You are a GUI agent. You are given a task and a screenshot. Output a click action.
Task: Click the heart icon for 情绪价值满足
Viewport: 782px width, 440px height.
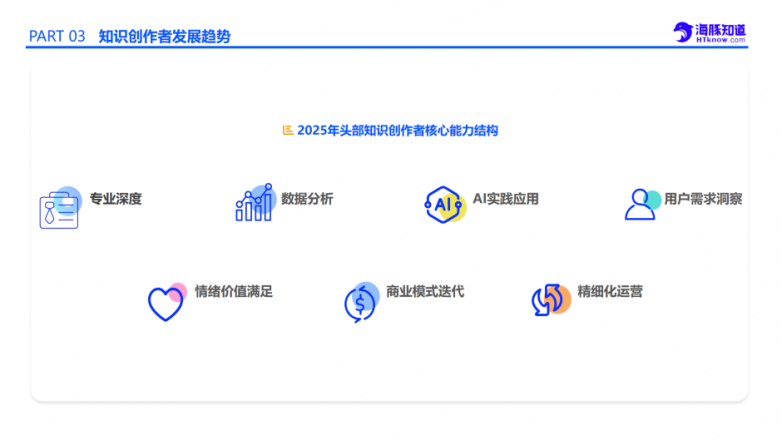(166, 300)
